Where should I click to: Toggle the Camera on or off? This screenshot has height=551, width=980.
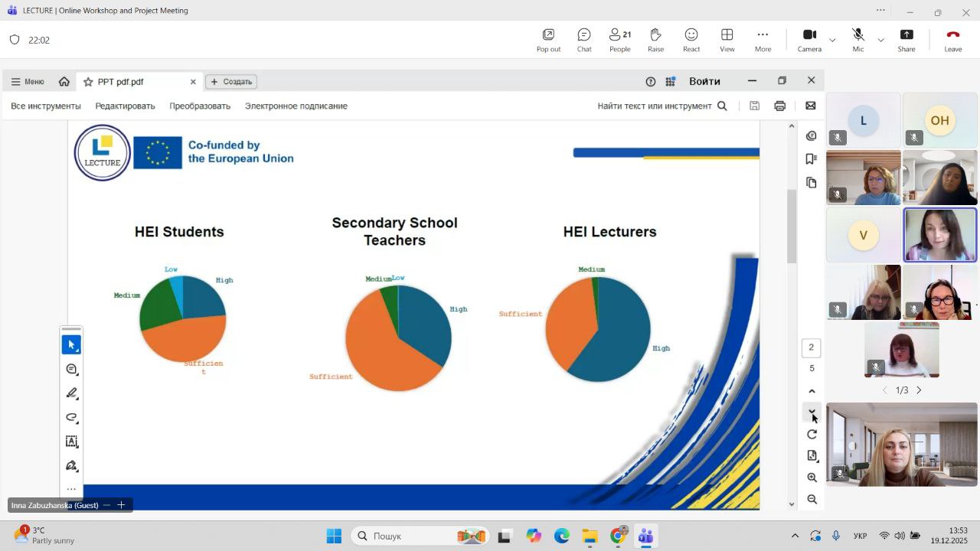tap(809, 40)
